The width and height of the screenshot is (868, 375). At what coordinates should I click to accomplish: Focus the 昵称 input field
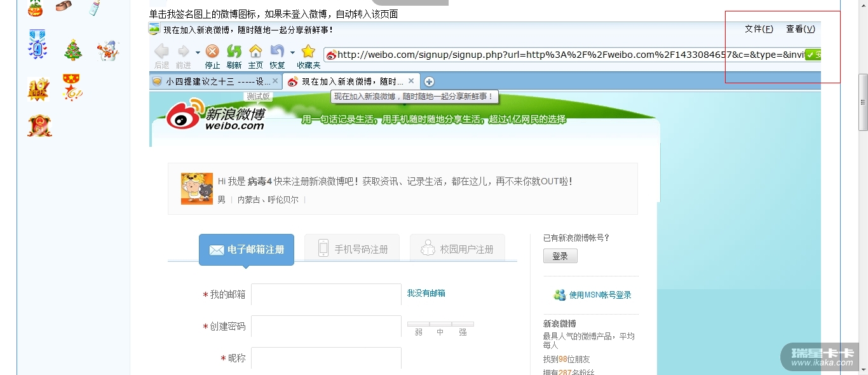click(327, 358)
